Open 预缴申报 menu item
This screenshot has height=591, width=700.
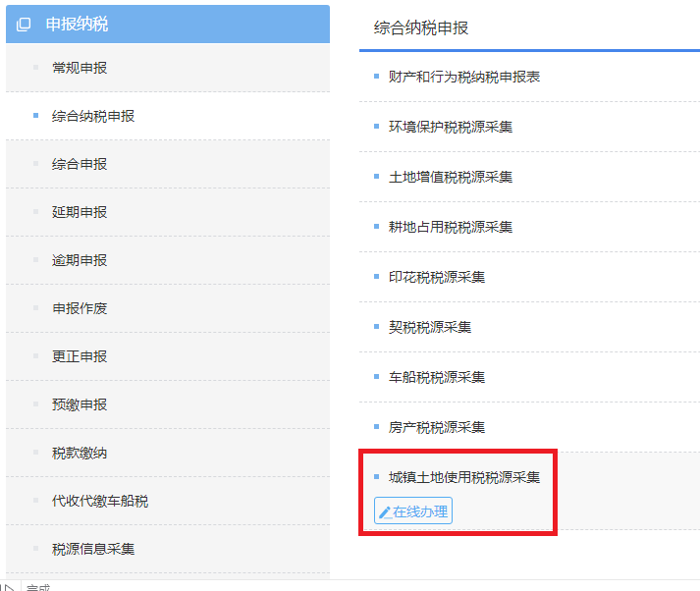[x=80, y=404]
